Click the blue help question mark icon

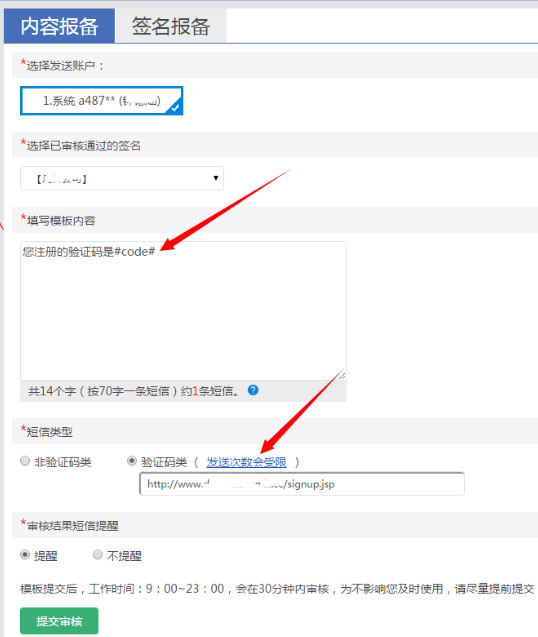click(x=253, y=390)
